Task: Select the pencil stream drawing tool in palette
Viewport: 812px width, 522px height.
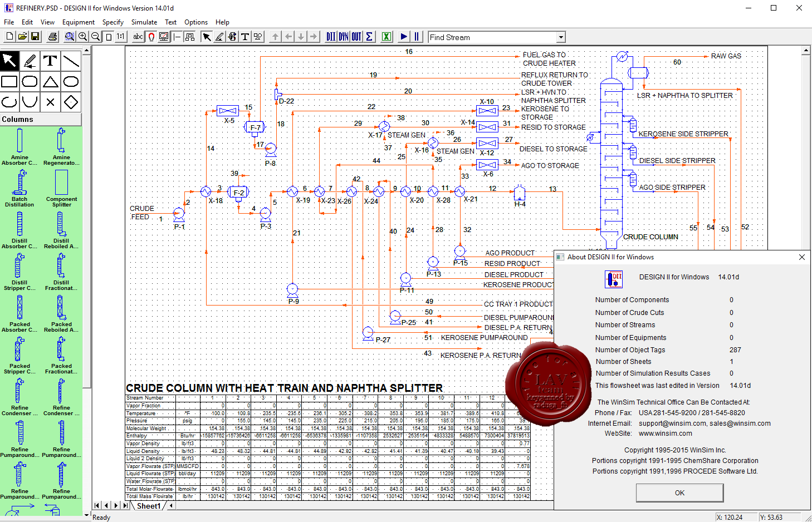Action: point(30,61)
